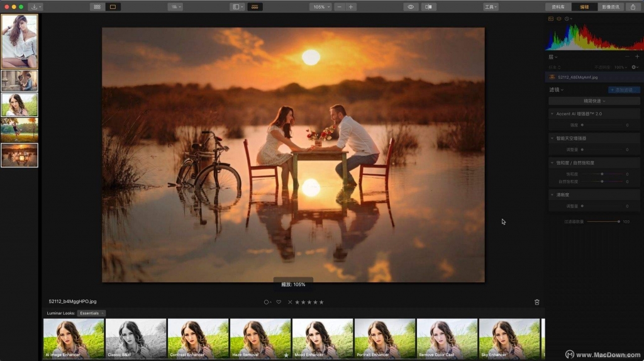Open the Essentials looks category dropdown

point(91,313)
